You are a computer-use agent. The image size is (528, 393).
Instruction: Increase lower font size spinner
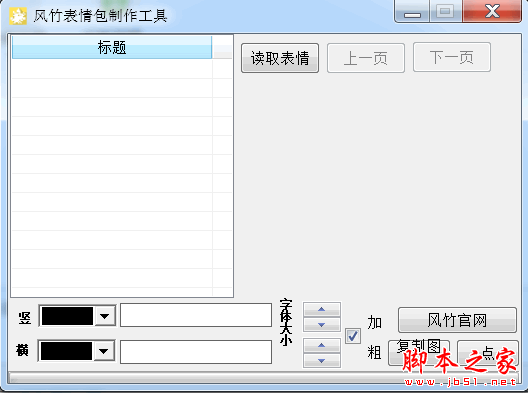coord(322,346)
